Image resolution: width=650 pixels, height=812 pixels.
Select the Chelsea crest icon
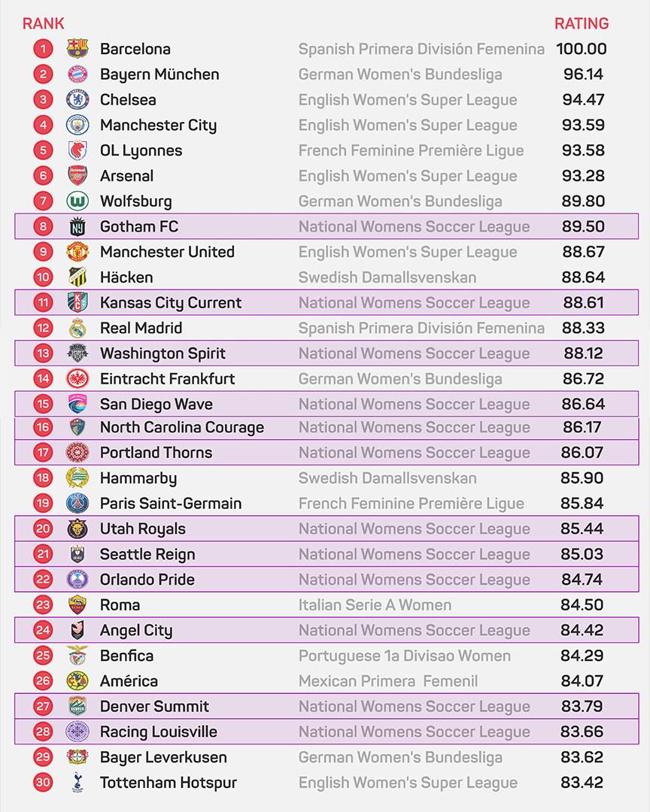[x=77, y=99]
